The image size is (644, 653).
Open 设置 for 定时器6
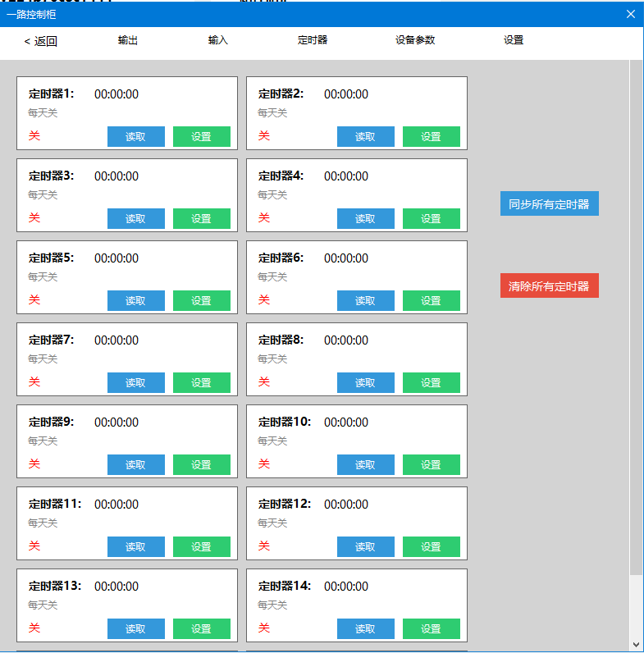[x=431, y=301]
